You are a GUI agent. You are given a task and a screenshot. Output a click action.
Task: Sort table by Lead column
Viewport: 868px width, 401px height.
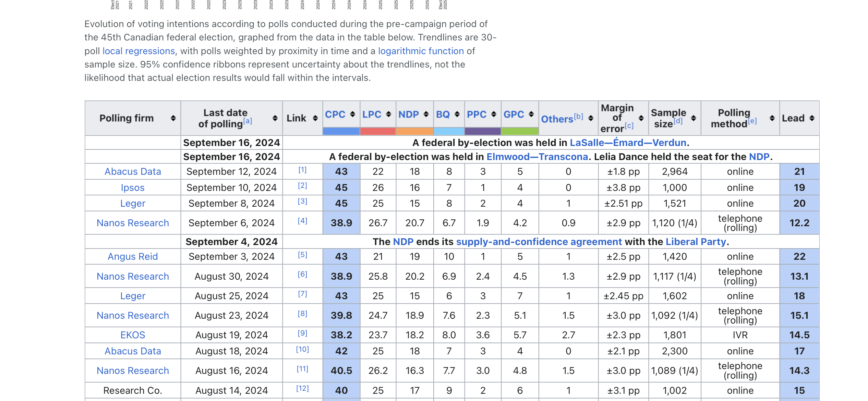point(812,118)
